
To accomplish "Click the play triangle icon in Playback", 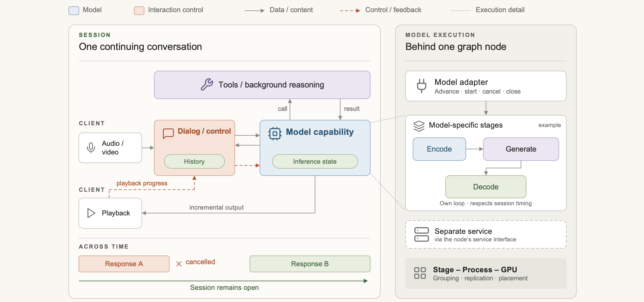I will (91, 213).
